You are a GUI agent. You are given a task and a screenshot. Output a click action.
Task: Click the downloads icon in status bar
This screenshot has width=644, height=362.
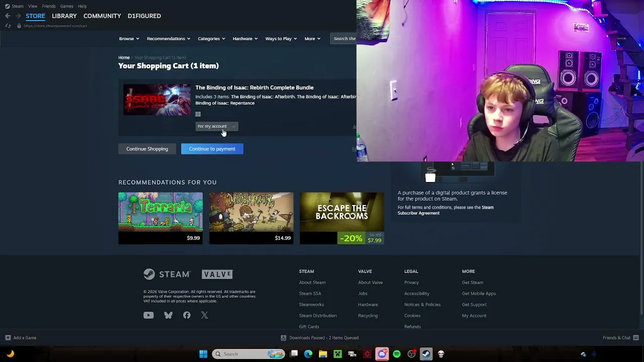pos(283,338)
